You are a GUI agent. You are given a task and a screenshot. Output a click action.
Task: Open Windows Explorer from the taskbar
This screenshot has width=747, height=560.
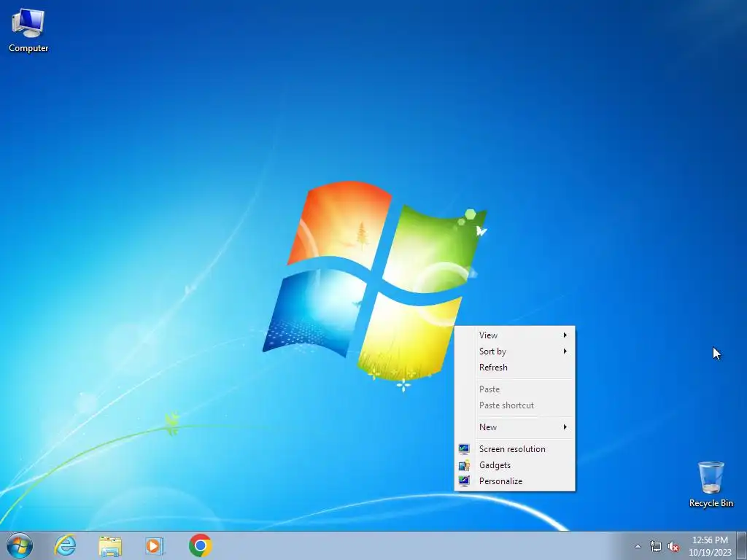coord(110,546)
